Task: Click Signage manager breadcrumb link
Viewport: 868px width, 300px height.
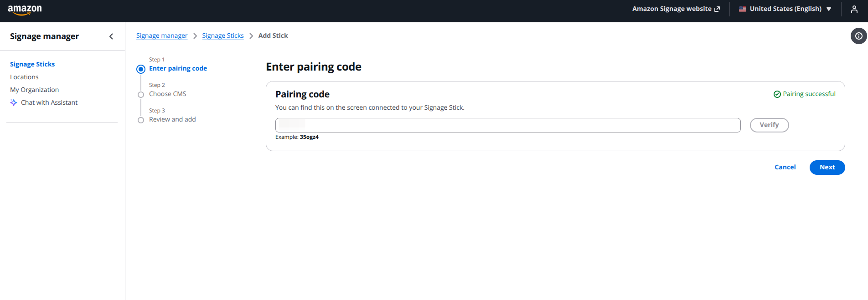Action: tap(162, 36)
